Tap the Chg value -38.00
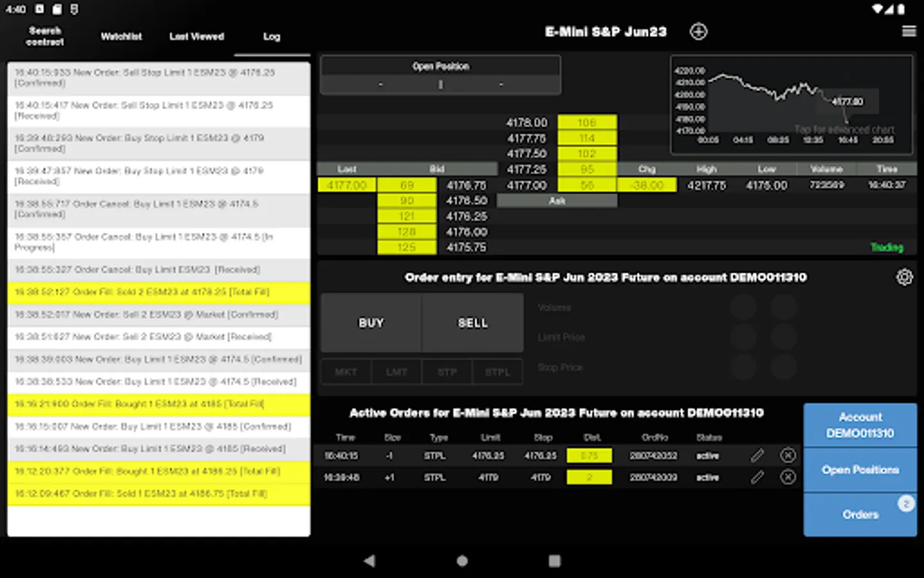This screenshot has height=578, width=924. click(647, 185)
